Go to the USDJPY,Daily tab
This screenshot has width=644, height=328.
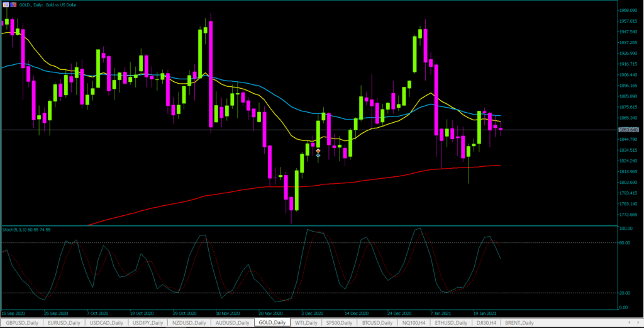(148, 322)
